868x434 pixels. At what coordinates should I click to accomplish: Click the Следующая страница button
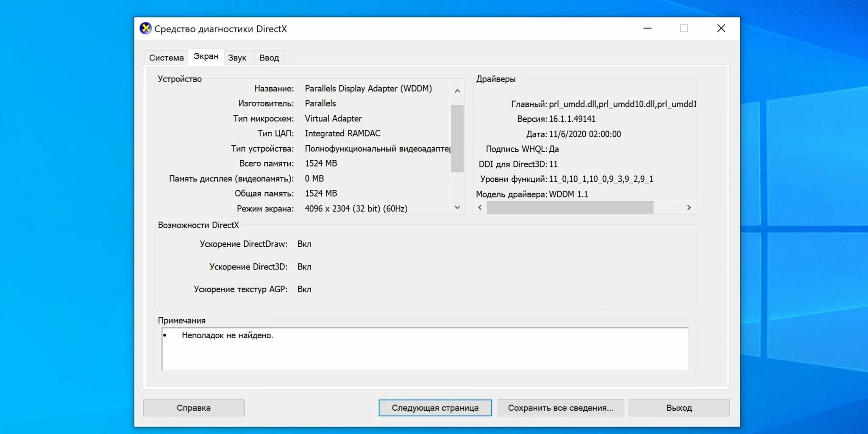click(x=435, y=408)
